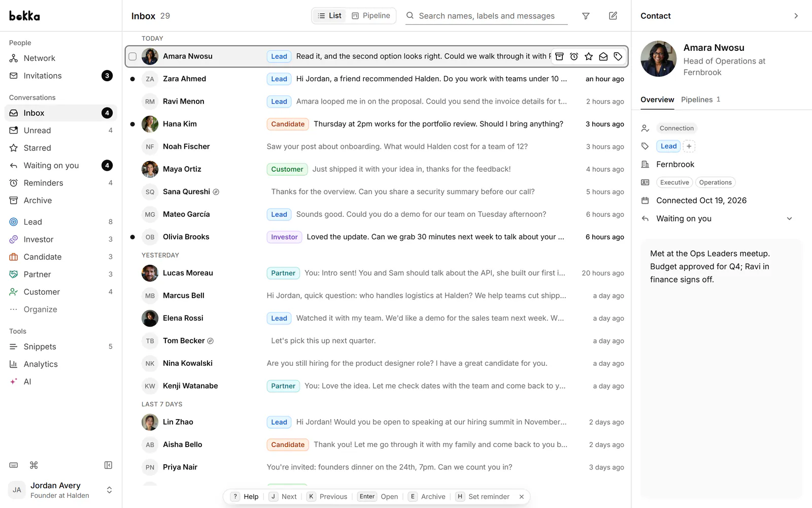Open Network in sidebar
This screenshot has width=812, height=508.
click(x=61, y=58)
